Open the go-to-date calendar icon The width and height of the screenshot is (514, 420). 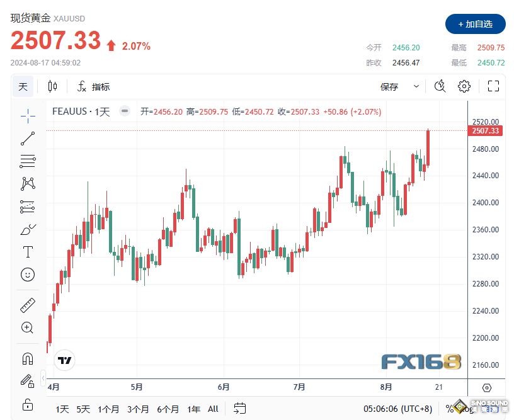[x=239, y=409]
